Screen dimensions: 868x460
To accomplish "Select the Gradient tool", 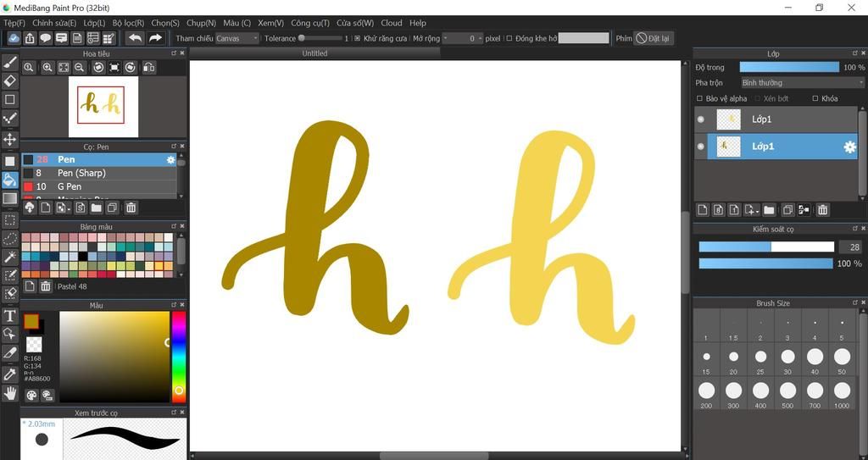I will point(10,198).
